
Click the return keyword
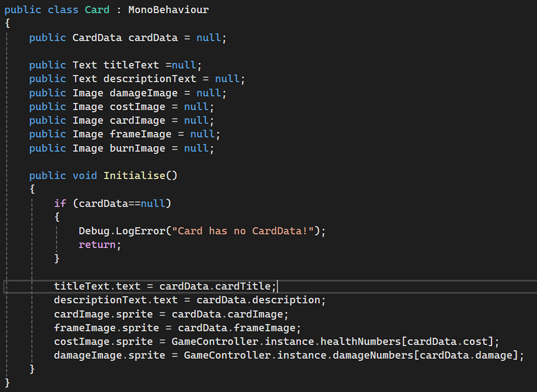[97, 244]
